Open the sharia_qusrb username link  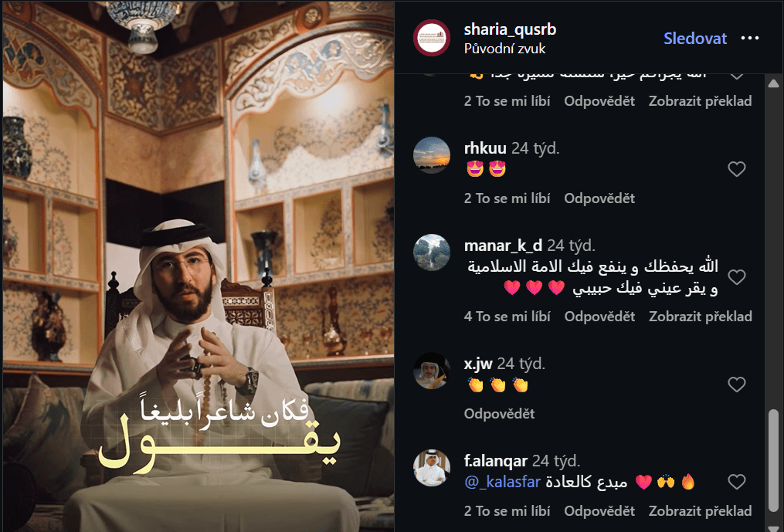click(x=510, y=29)
